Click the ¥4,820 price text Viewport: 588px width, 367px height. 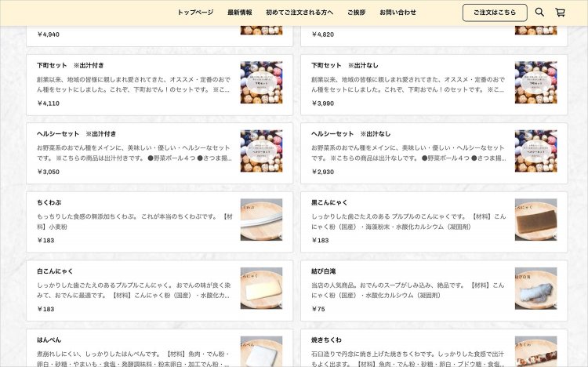323,35
